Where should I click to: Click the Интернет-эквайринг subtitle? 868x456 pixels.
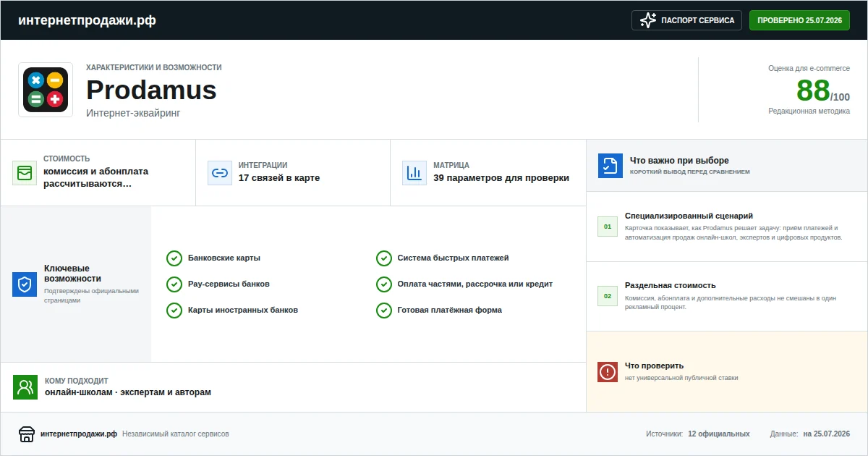click(x=132, y=113)
